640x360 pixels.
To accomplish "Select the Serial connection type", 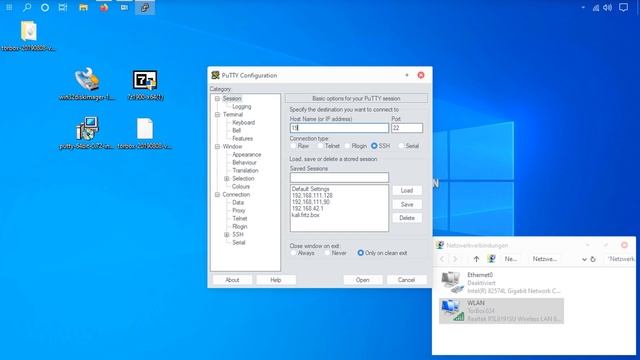I will click(x=401, y=146).
